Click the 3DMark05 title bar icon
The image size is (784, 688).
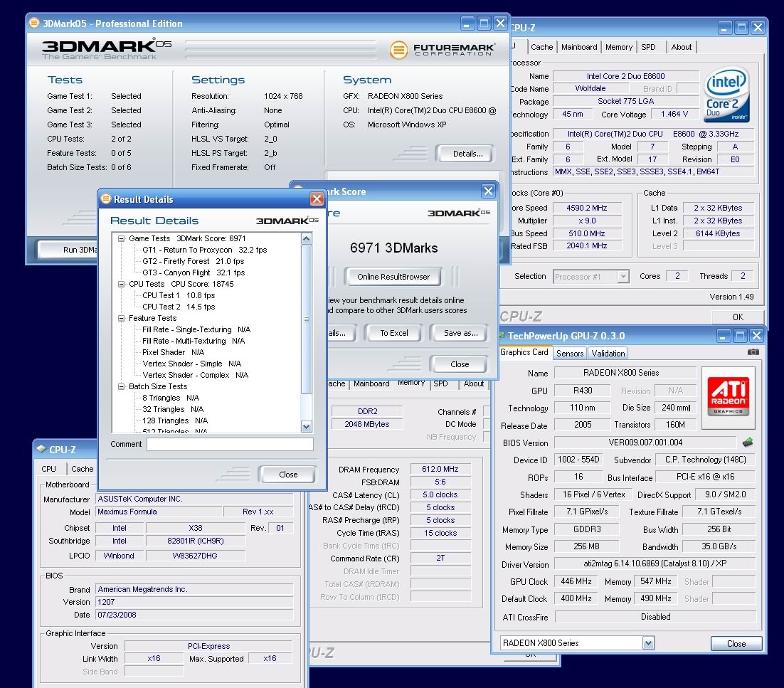[34, 23]
